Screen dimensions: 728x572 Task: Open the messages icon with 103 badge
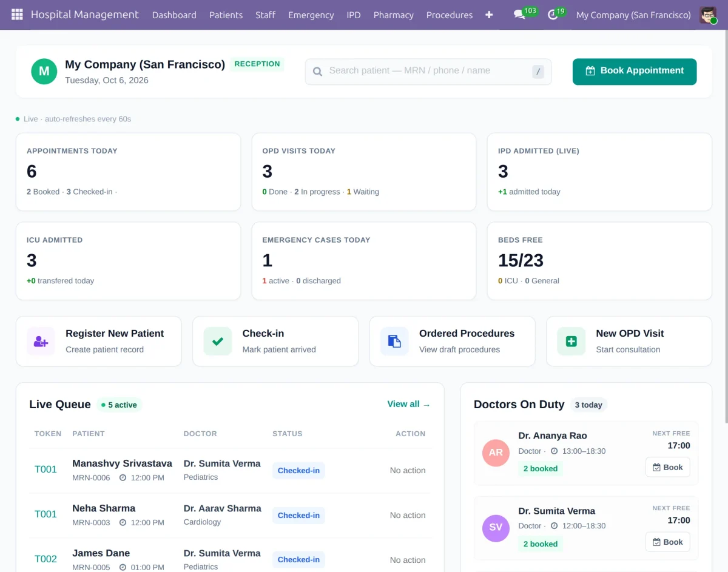pos(519,15)
